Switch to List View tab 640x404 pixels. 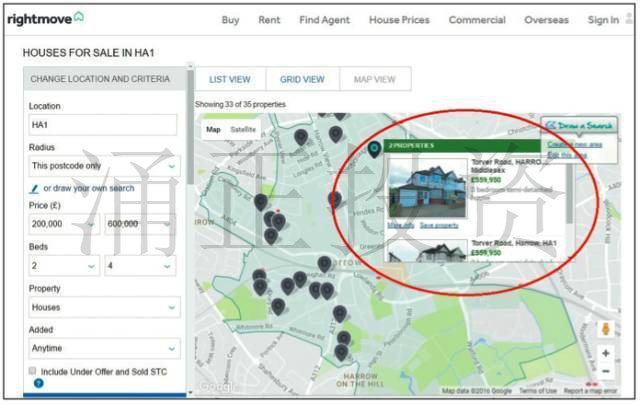click(230, 79)
